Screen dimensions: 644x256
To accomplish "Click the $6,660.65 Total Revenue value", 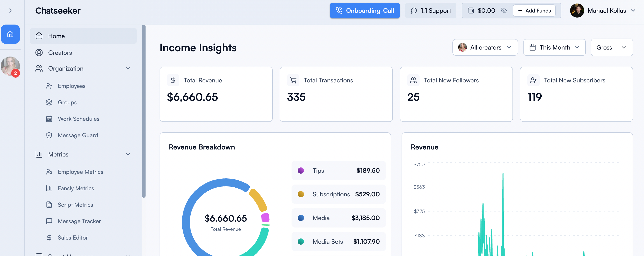I will (x=192, y=97).
